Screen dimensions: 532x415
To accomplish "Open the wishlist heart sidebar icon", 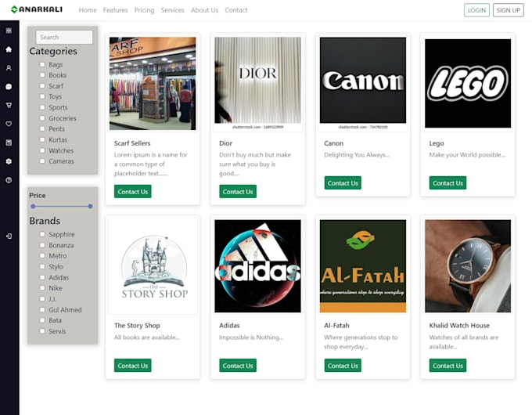I will click(x=9, y=124).
